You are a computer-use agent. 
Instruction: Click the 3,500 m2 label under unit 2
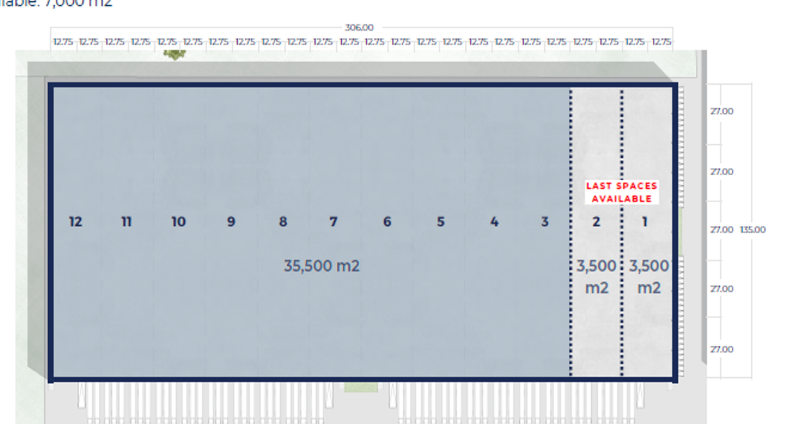[596, 277]
